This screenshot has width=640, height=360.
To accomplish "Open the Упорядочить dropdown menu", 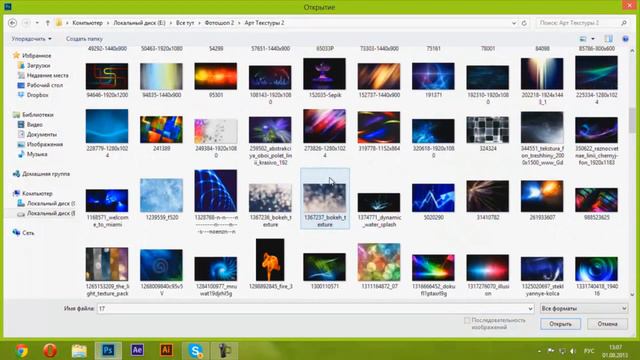I will click(x=31, y=39).
